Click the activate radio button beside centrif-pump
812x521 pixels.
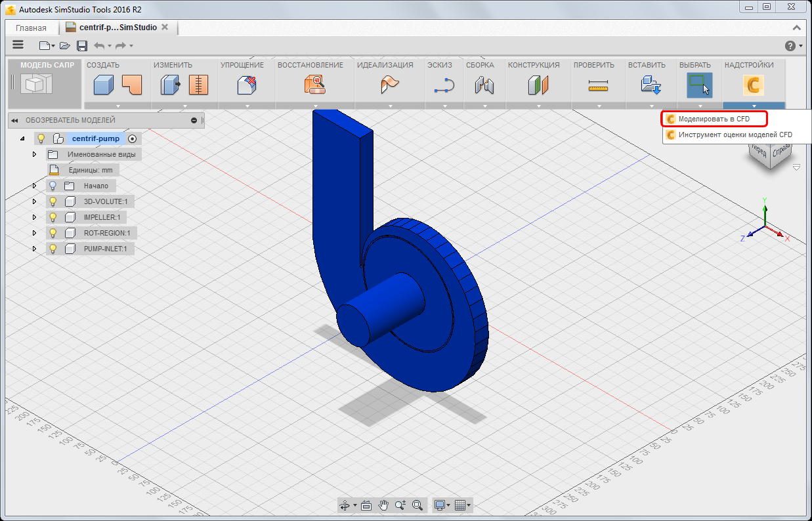click(133, 138)
